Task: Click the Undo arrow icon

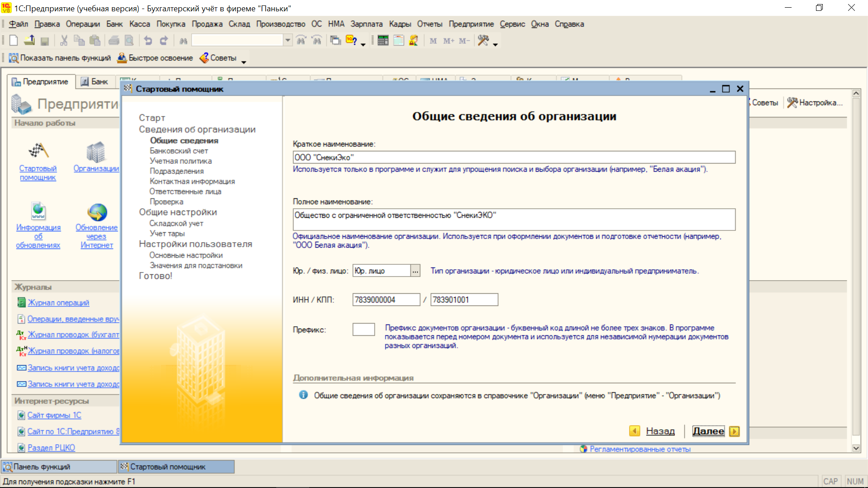Action: coord(148,41)
